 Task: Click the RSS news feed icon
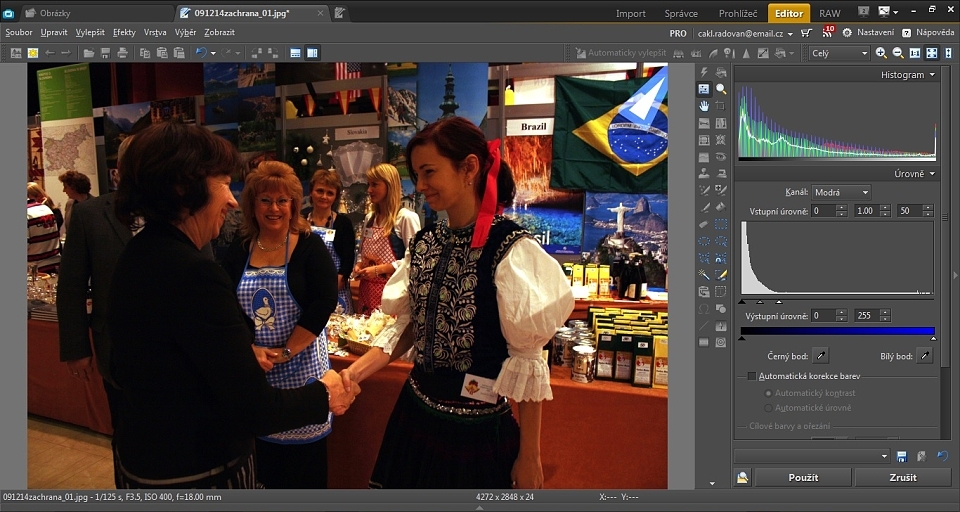(828, 33)
